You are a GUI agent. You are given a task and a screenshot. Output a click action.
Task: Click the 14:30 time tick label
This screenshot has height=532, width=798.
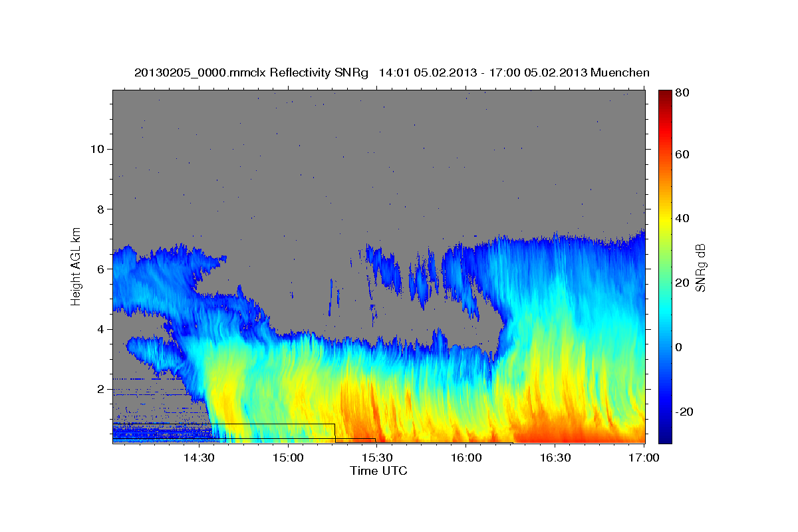pyautogui.click(x=199, y=458)
